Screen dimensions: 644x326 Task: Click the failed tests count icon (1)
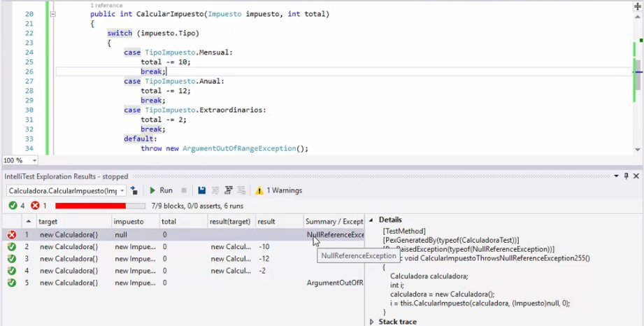36,206
